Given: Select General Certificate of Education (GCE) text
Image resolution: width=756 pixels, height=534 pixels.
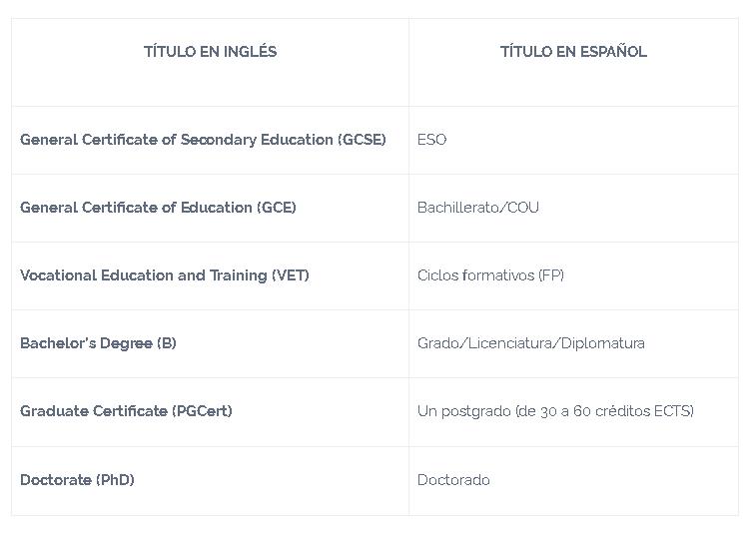Looking at the screenshot, I should [158, 208].
